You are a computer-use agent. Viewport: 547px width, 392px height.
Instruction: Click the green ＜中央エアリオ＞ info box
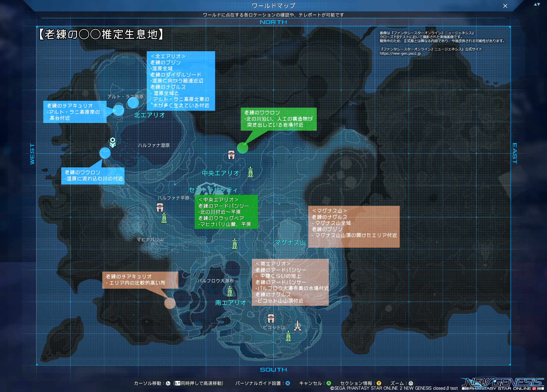(x=226, y=212)
